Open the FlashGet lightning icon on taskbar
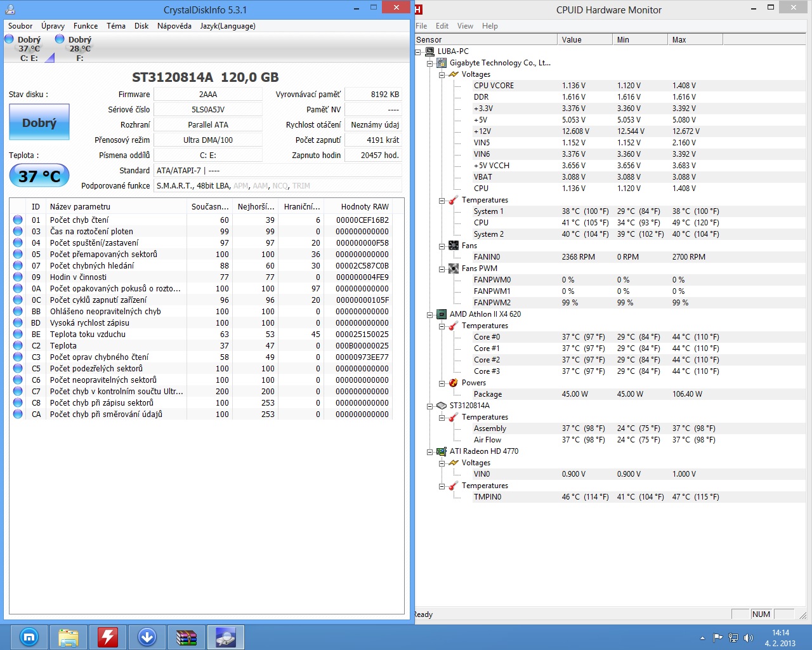Screen dimensions: 812x650 (107, 637)
